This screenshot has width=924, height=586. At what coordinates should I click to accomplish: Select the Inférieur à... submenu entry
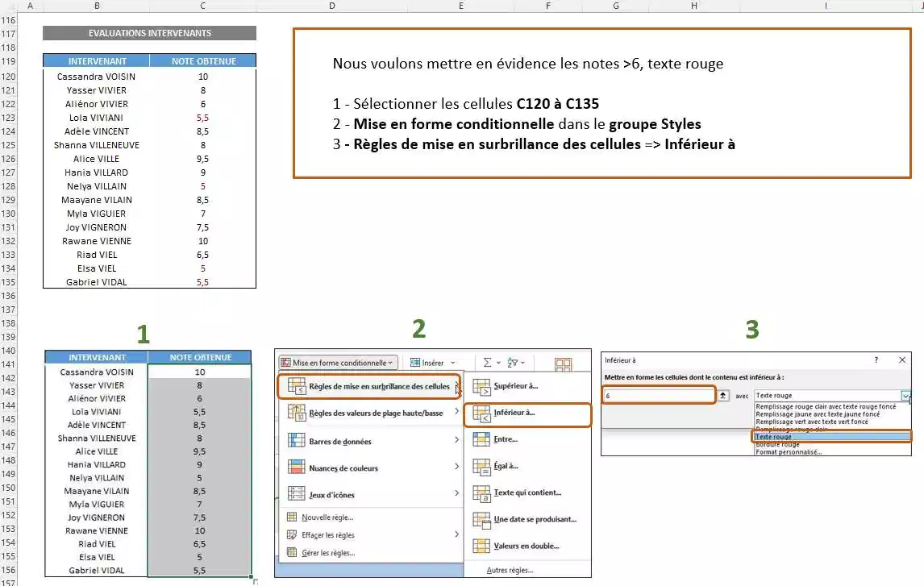527,414
